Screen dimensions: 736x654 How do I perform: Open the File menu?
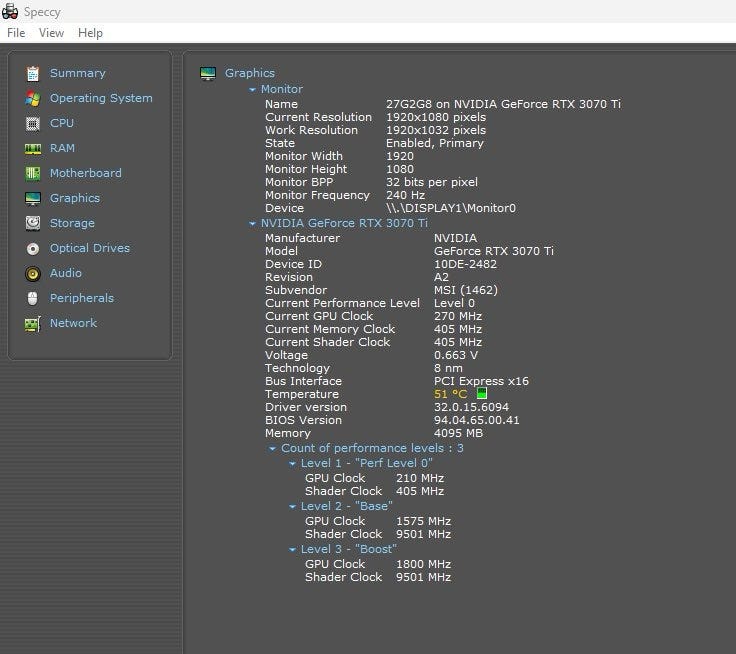16,33
